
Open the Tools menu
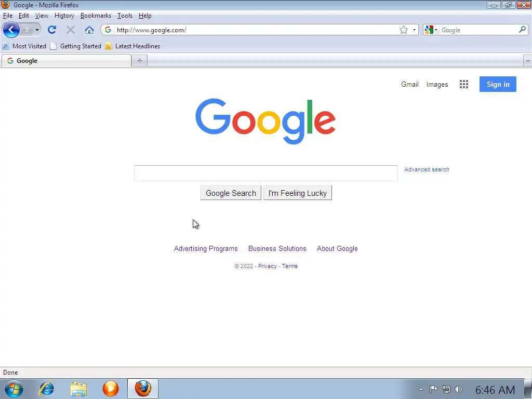click(x=125, y=16)
